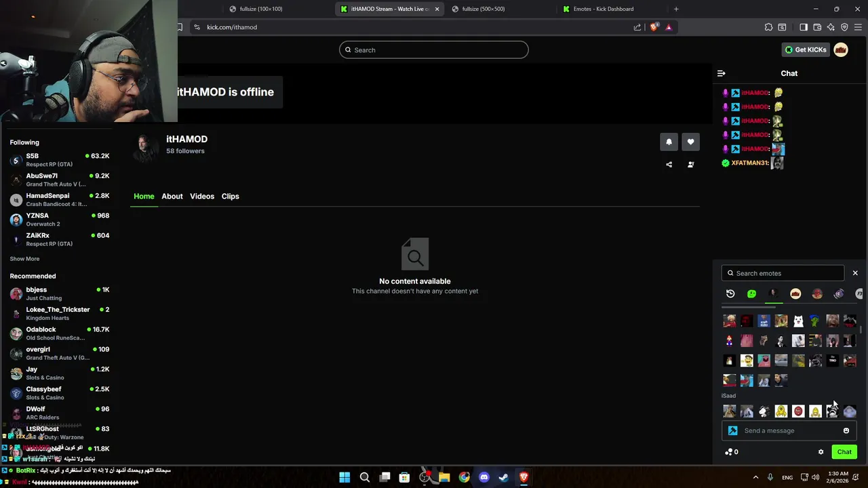868x488 pixels.
Task: Open Brave Shields icon in address bar
Action: (654, 27)
